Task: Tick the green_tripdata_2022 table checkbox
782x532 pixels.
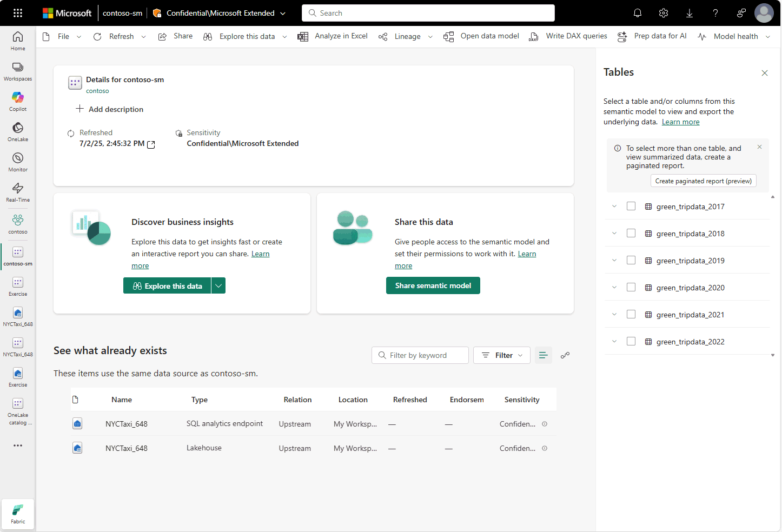Action: [631, 342]
